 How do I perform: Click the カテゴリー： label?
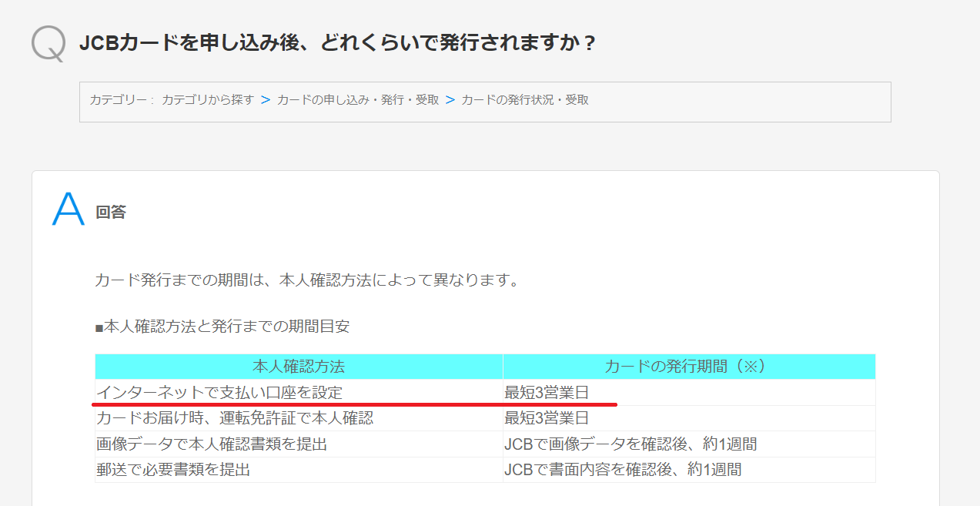point(123,100)
